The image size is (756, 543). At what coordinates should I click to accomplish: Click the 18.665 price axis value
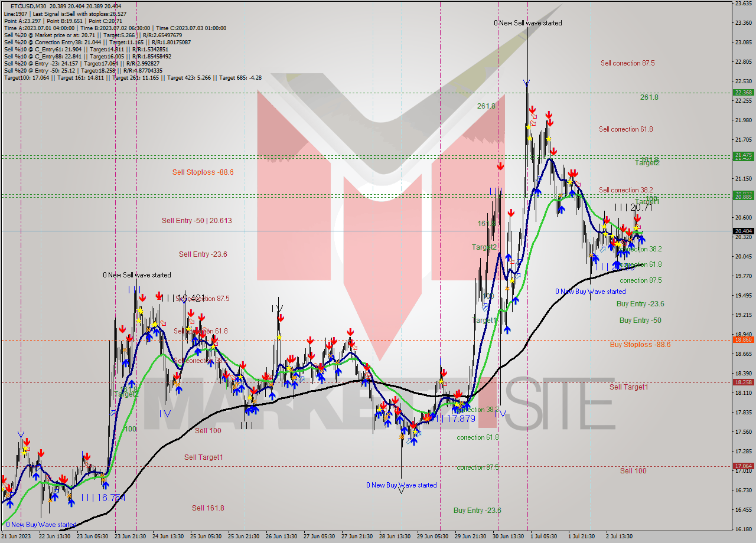coord(743,354)
